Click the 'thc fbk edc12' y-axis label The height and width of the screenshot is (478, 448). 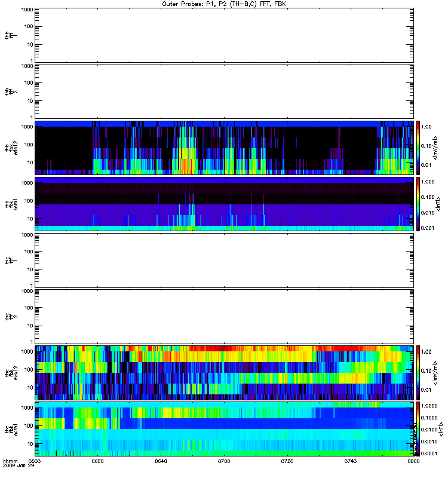11,373
